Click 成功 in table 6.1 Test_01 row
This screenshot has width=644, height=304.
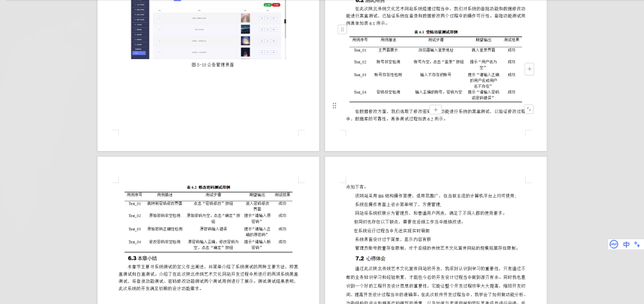[x=511, y=50]
